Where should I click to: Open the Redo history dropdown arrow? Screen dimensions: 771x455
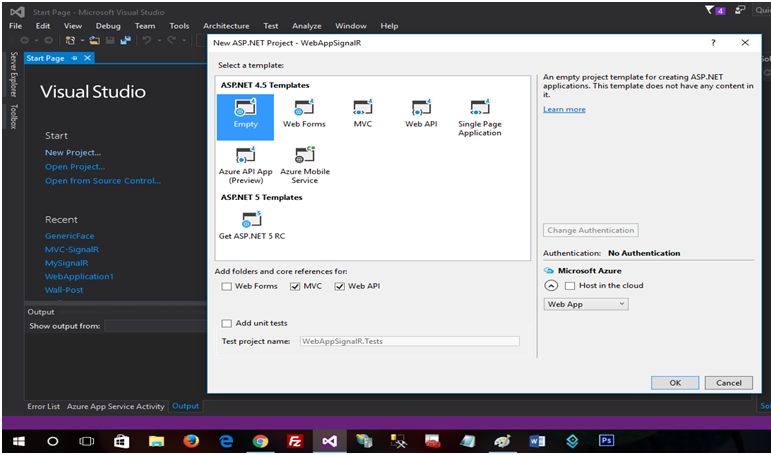pyautogui.click(x=183, y=40)
